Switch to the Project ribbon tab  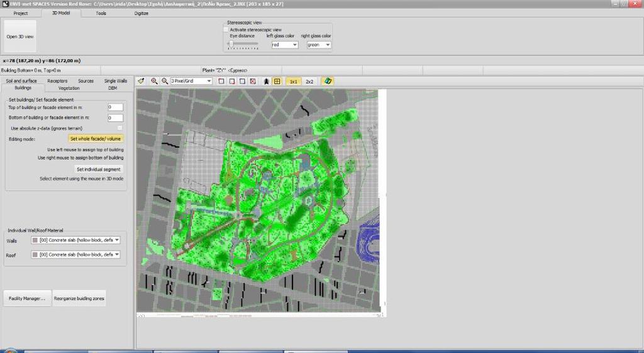pos(21,13)
